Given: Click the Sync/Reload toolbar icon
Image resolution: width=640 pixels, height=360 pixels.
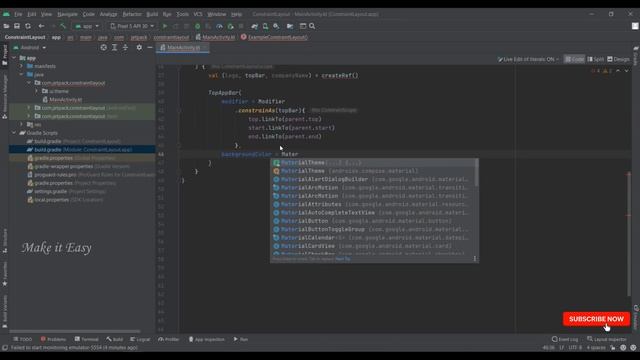Looking at the screenshot, I should point(28,26).
